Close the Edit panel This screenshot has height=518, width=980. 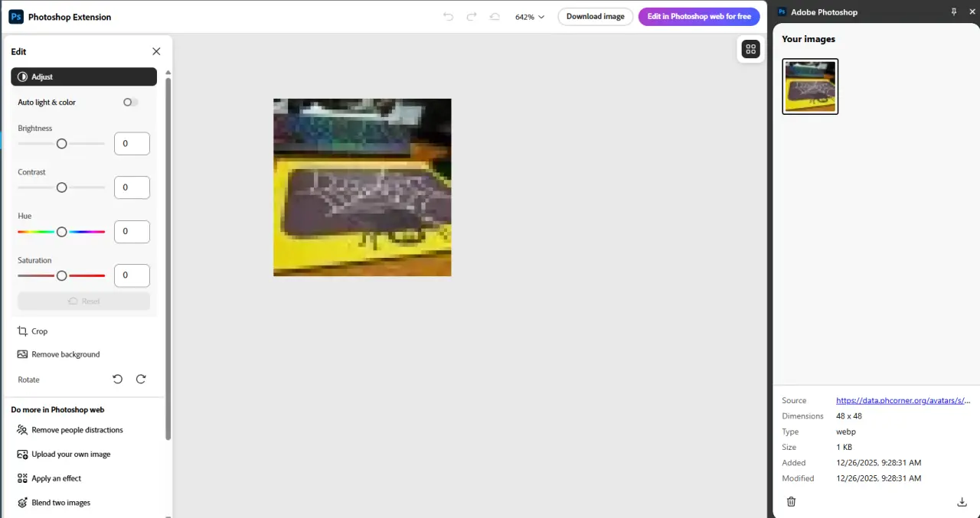[156, 51]
